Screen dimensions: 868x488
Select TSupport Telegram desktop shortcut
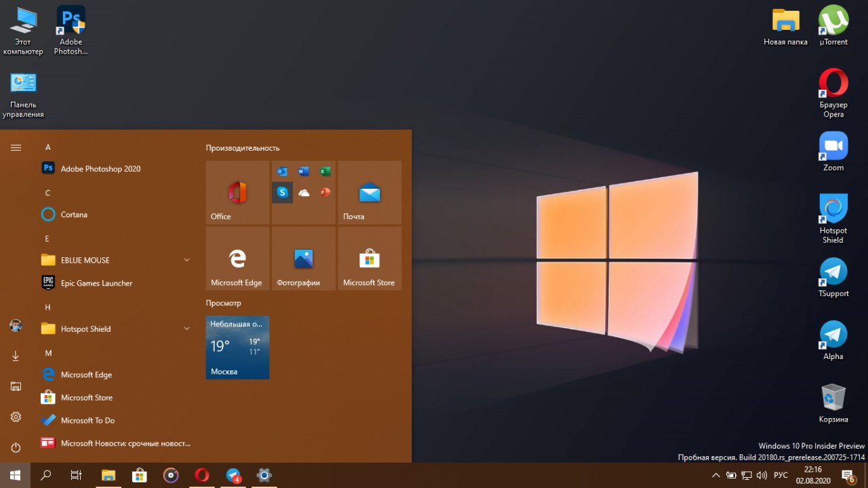tap(833, 278)
